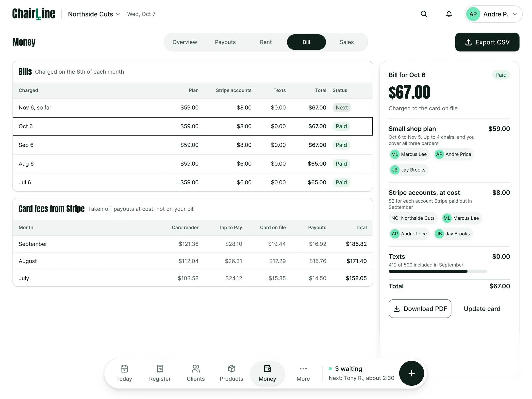Screen dimensions: 532x399
Task: Click Paid badge in bill detail panel
Action: click(501, 75)
